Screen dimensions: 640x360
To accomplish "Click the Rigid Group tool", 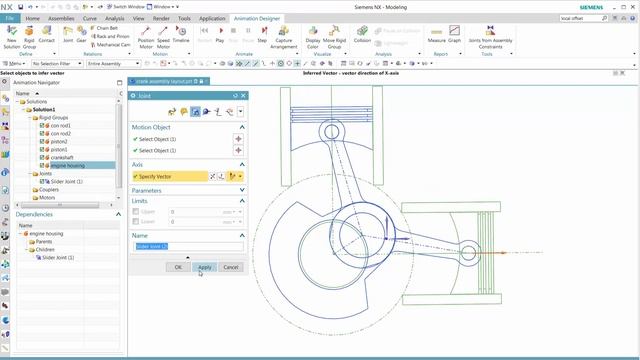I will pyautogui.click(x=29, y=37).
